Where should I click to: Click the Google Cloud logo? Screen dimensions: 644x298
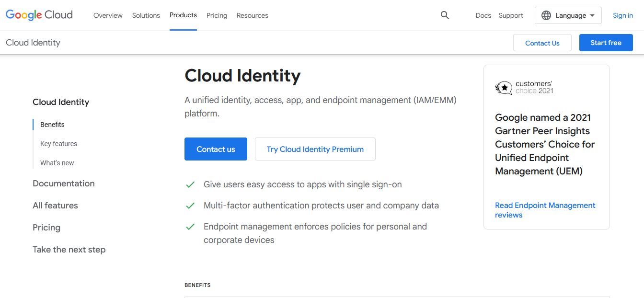tap(39, 15)
